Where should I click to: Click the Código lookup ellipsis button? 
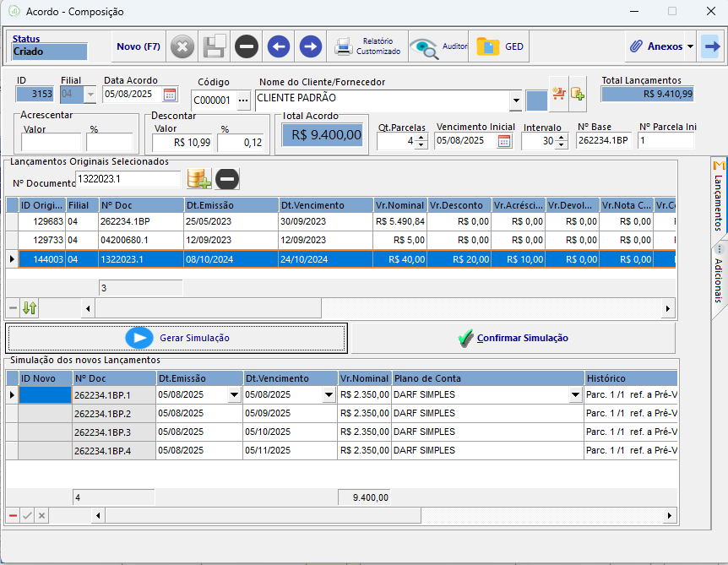243,101
